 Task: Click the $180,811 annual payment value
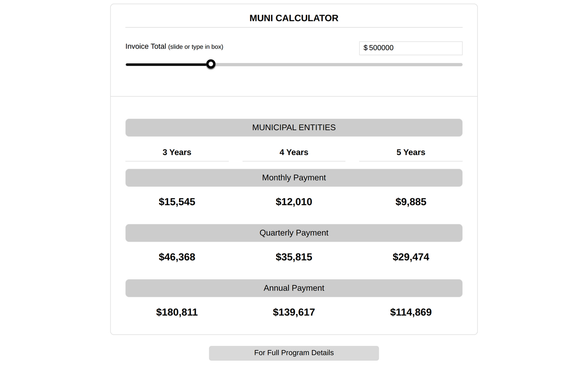(177, 312)
